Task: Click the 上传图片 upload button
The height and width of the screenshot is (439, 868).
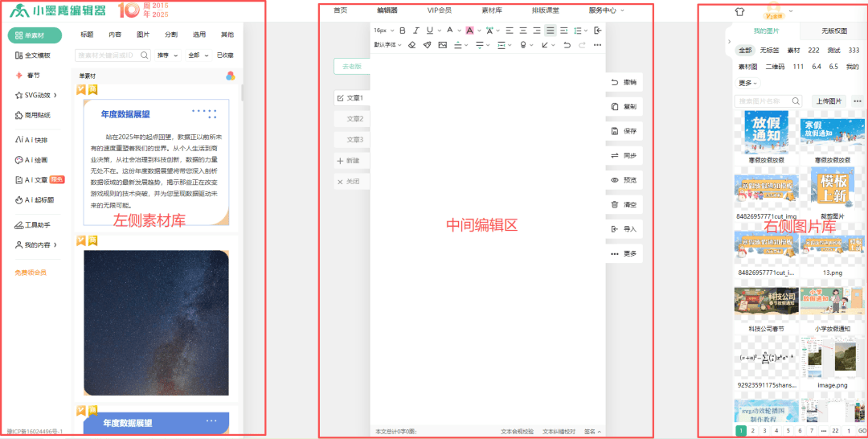Action: pyautogui.click(x=829, y=101)
